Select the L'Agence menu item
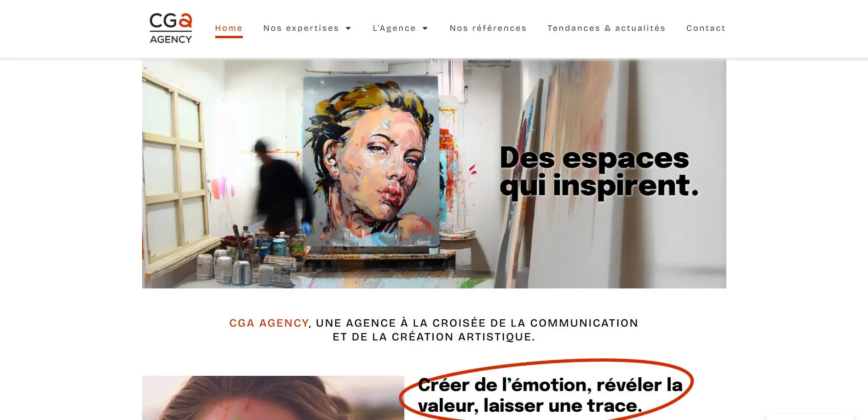The width and height of the screenshot is (868, 420). 394,28
